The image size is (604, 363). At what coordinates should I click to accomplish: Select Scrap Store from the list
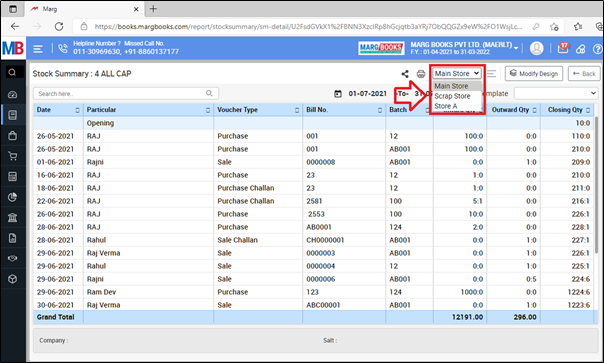coord(457,96)
